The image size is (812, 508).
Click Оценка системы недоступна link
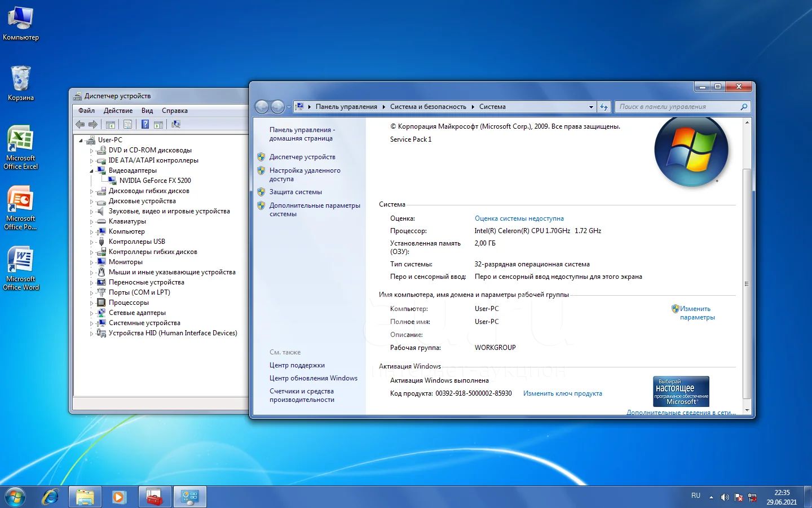[519, 218]
